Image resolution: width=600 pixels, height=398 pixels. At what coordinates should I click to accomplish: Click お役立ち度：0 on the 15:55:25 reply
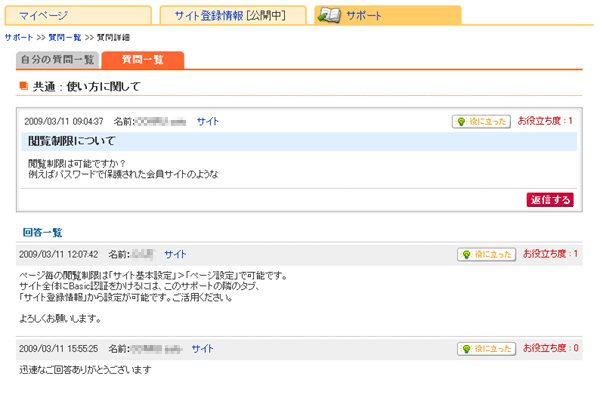point(551,348)
